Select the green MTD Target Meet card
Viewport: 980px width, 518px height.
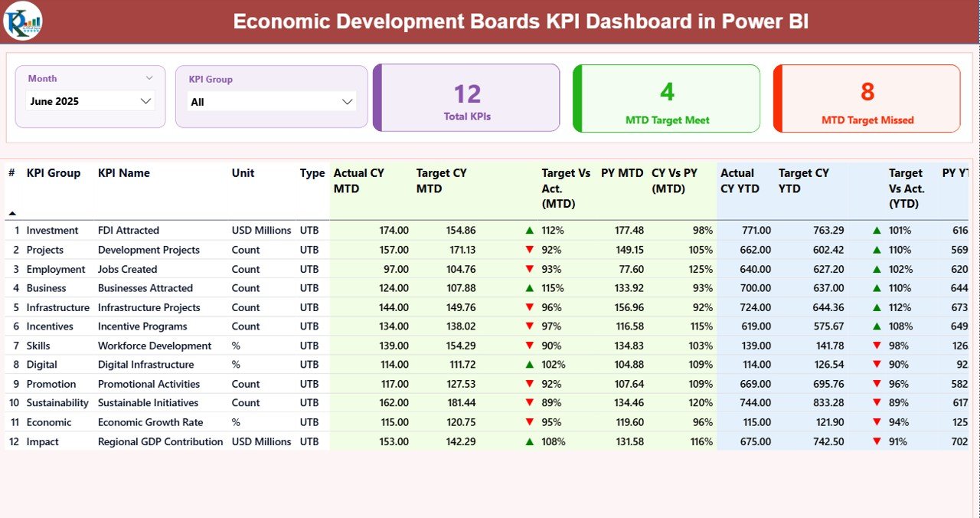666,97
